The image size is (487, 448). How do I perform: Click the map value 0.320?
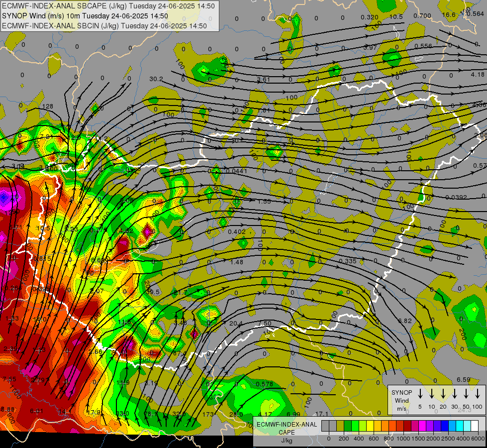(x=370, y=17)
